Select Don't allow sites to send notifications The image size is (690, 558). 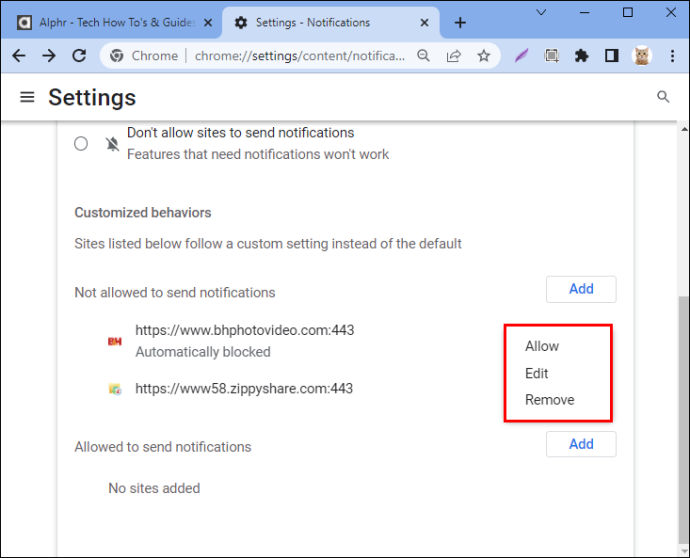click(x=81, y=144)
